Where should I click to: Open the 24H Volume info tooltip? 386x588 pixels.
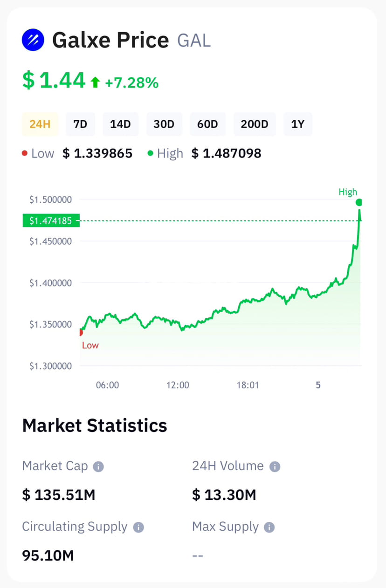click(274, 466)
